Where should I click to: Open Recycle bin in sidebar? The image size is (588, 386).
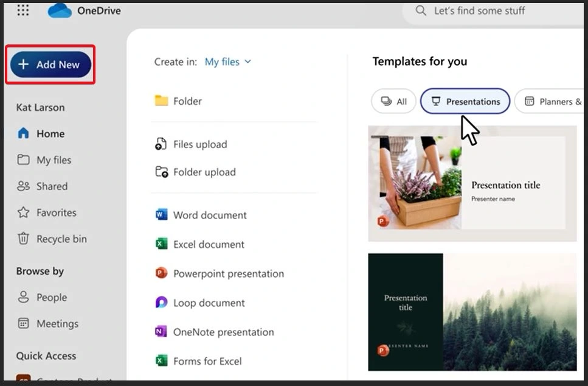point(52,239)
